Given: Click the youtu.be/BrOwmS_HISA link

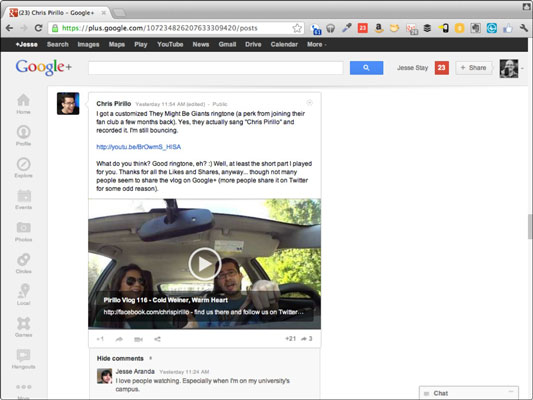Looking at the screenshot, I should pos(138,147).
